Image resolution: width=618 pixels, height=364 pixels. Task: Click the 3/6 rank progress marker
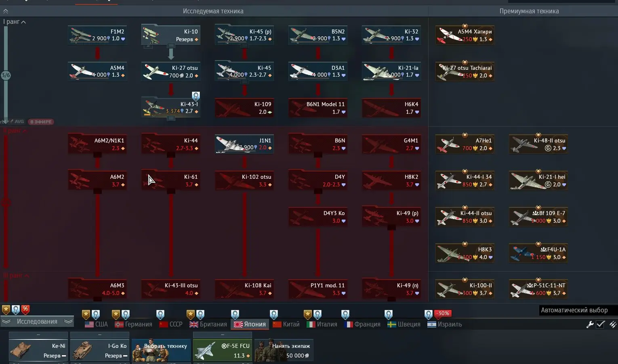tap(6, 75)
